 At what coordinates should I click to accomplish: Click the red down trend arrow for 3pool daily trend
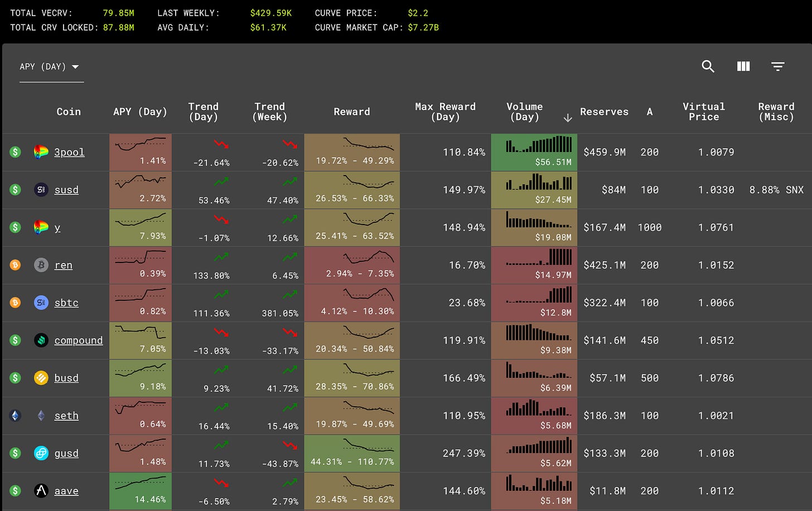click(221, 144)
